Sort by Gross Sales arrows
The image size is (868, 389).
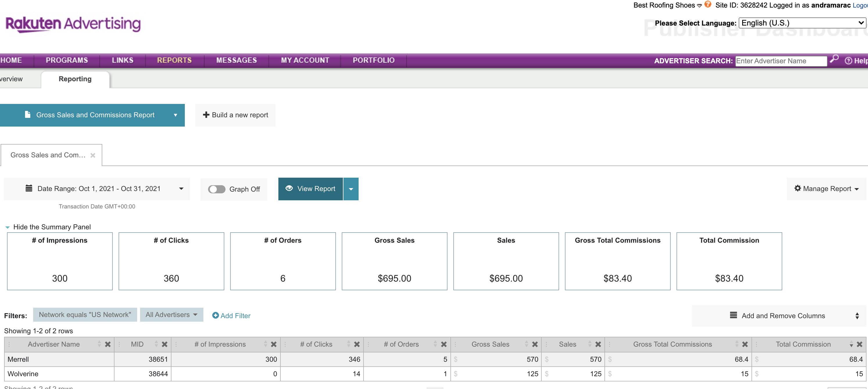pos(526,344)
